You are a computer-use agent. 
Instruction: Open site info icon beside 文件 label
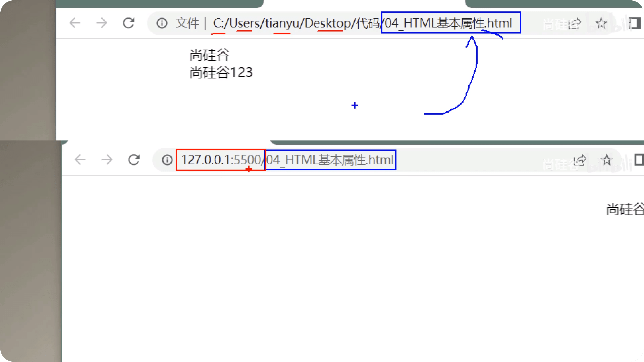162,23
